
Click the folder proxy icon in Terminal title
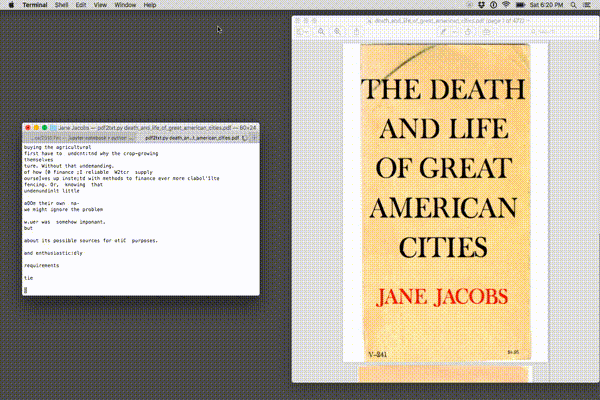tap(54, 128)
